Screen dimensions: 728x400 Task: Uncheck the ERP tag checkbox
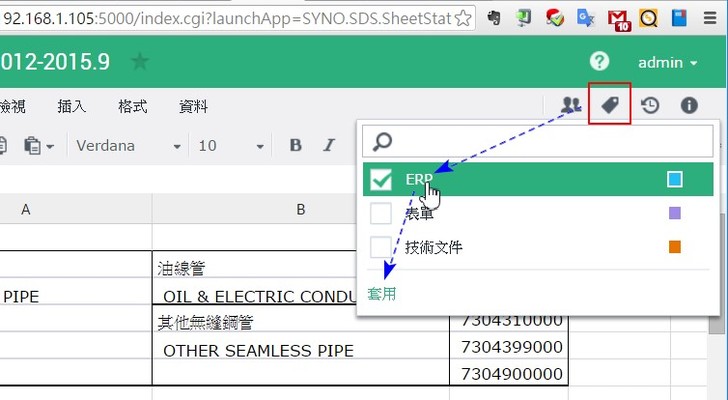point(381,180)
